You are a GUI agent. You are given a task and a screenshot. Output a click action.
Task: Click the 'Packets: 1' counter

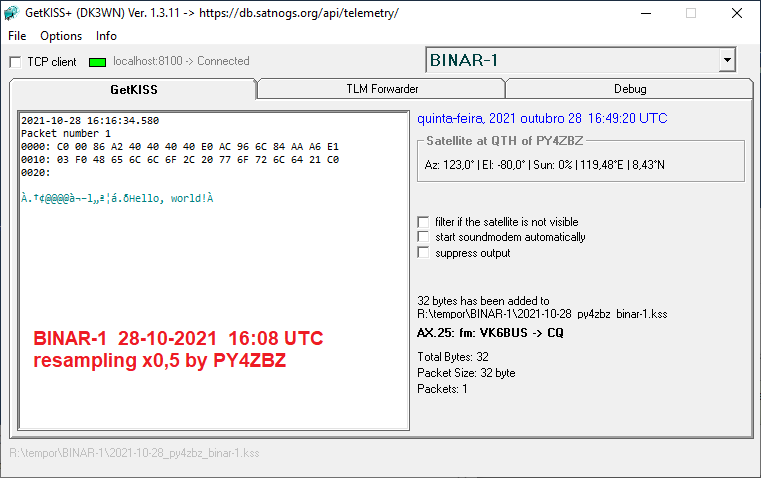pos(442,389)
